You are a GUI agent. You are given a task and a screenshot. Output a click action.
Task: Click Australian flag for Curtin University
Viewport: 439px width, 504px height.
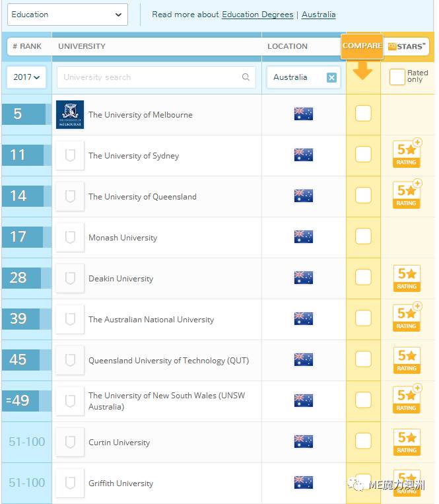[304, 441]
